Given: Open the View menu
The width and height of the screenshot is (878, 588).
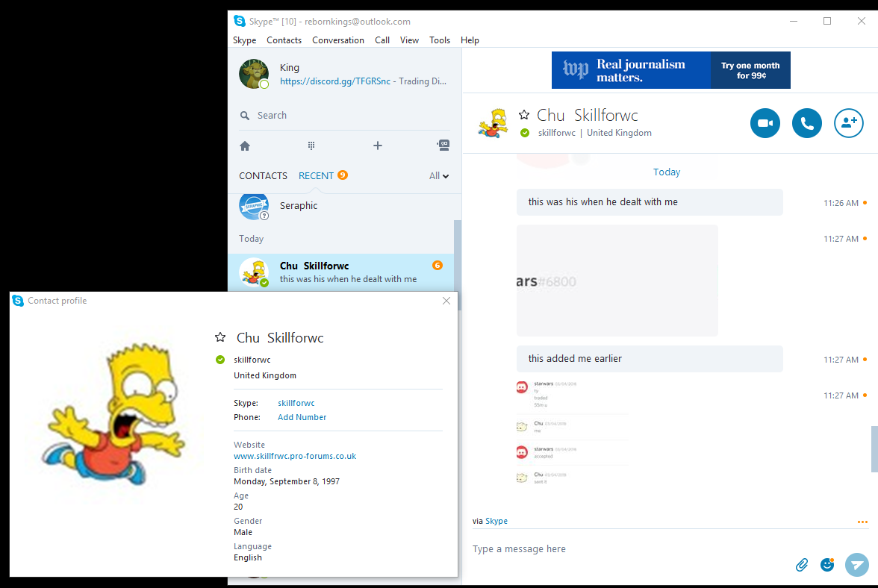Looking at the screenshot, I should click(409, 40).
